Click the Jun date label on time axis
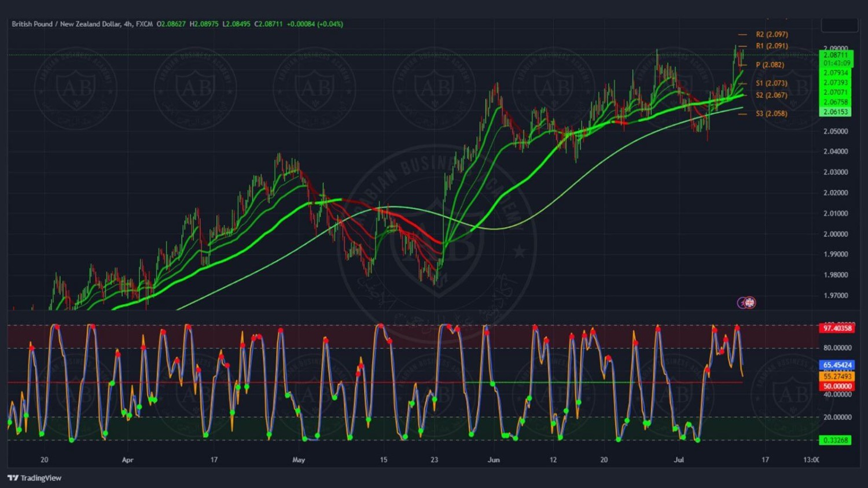The width and height of the screenshot is (868, 488). [x=494, y=460]
